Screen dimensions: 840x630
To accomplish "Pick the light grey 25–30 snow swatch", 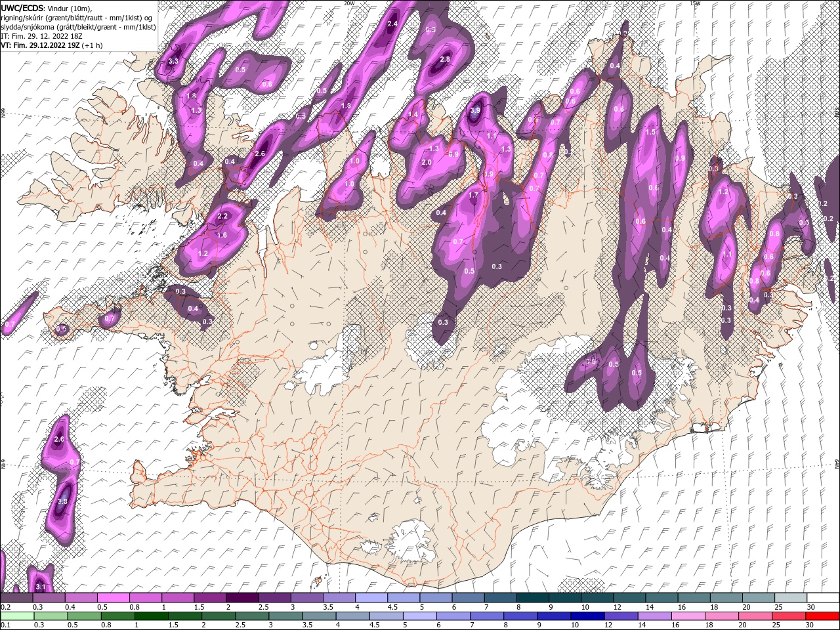I will point(790,598).
